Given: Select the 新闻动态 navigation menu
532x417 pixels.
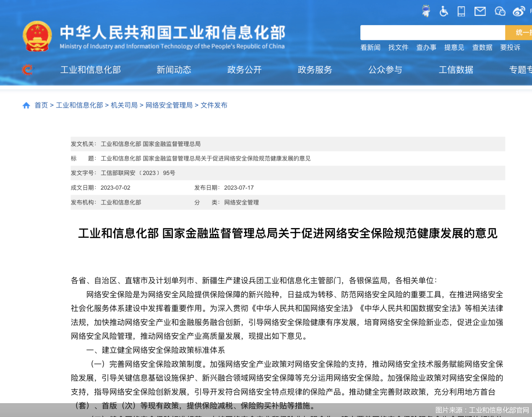Looking at the screenshot, I should coord(174,70).
